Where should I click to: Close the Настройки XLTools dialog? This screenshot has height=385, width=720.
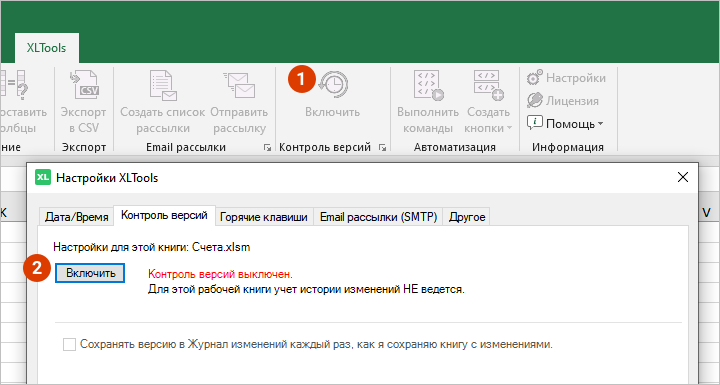pyautogui.click(x=683, y=177)
